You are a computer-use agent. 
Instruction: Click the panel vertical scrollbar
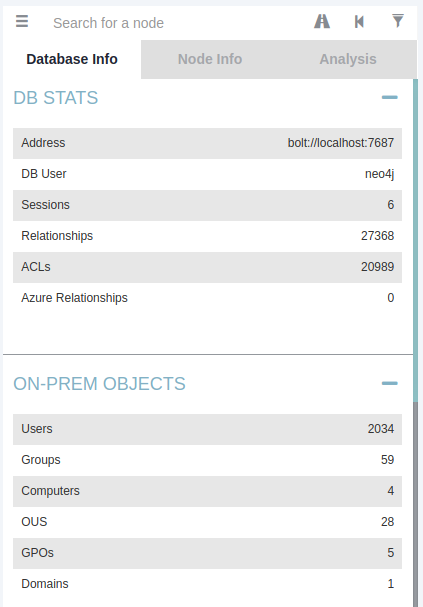click(x=415, y=240)
